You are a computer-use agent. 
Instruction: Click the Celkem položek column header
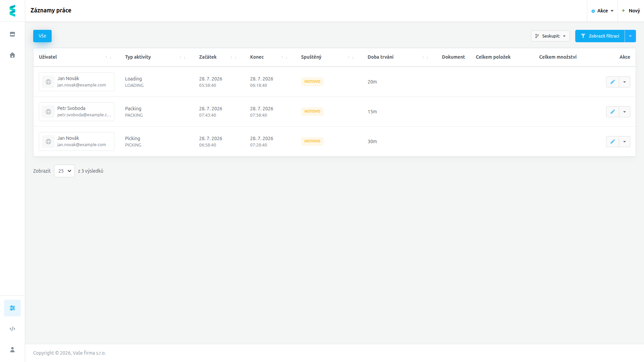coord(493,57)
